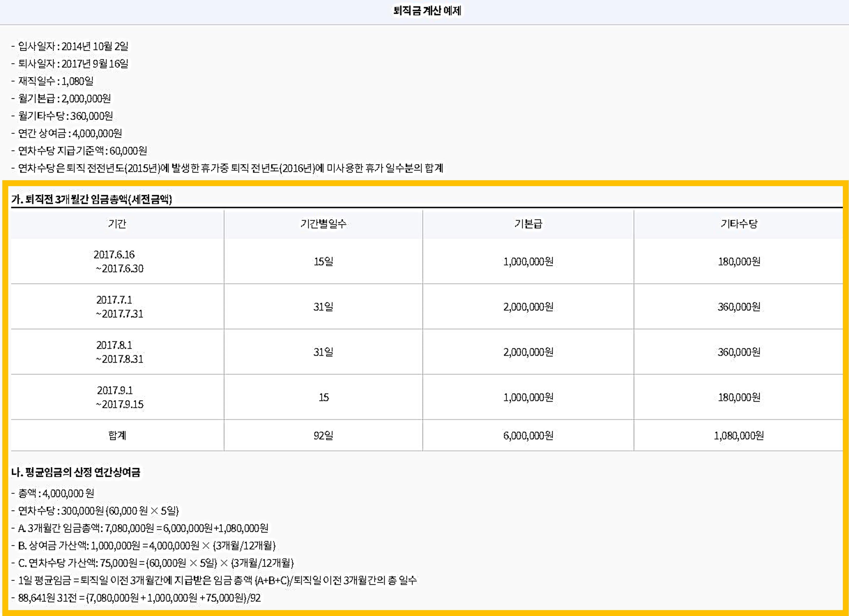Click the 88,641원 31전 result line
Viewport: 849px width, 616px height.
(136, 598)
